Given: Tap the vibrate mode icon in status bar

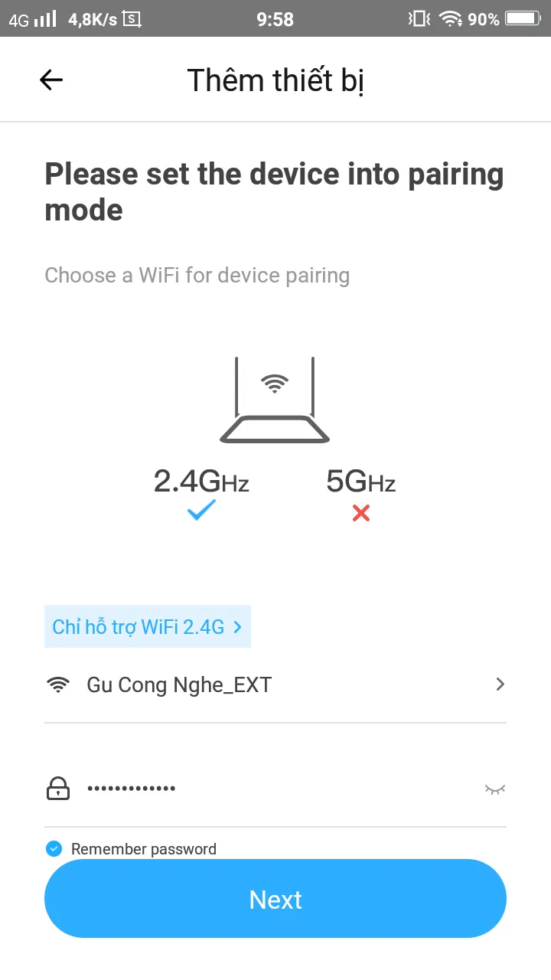Looking at the screenshot, I should [419, 18].
